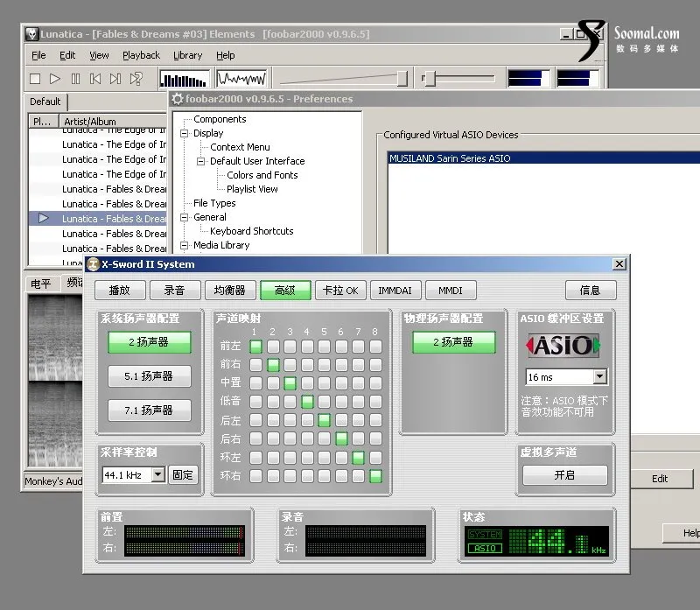
Task: Go to previous track in foobar2000
Action: [x=95, y=79]
